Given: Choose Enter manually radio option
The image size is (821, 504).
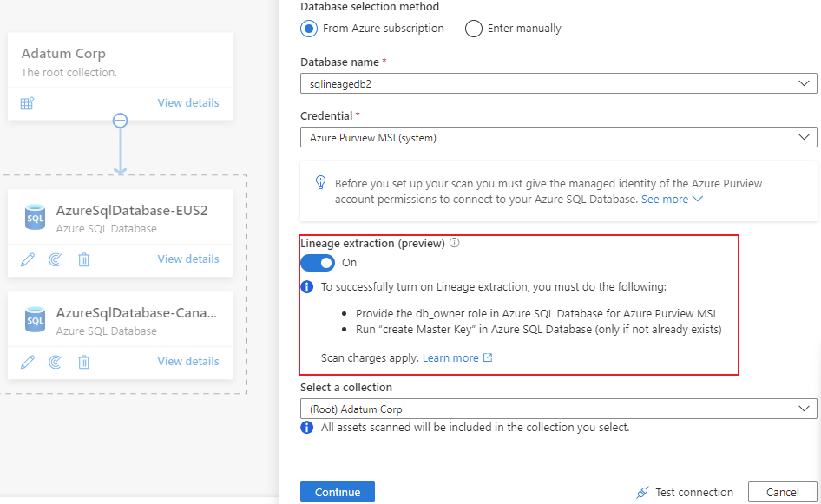Looking at the screenshot, I should pyautogui.click(x=474, y=29).
